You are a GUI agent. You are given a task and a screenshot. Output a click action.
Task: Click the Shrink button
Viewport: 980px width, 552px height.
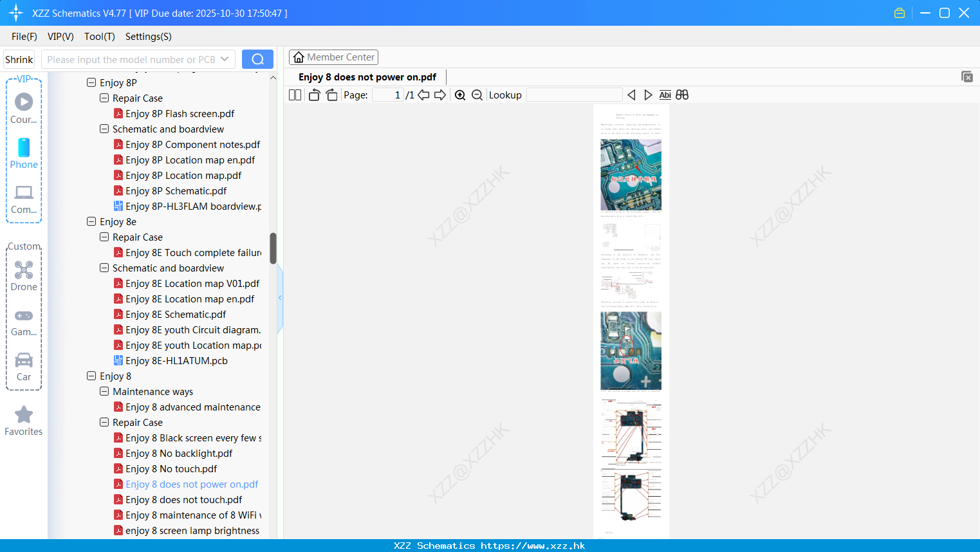[19, 59]
